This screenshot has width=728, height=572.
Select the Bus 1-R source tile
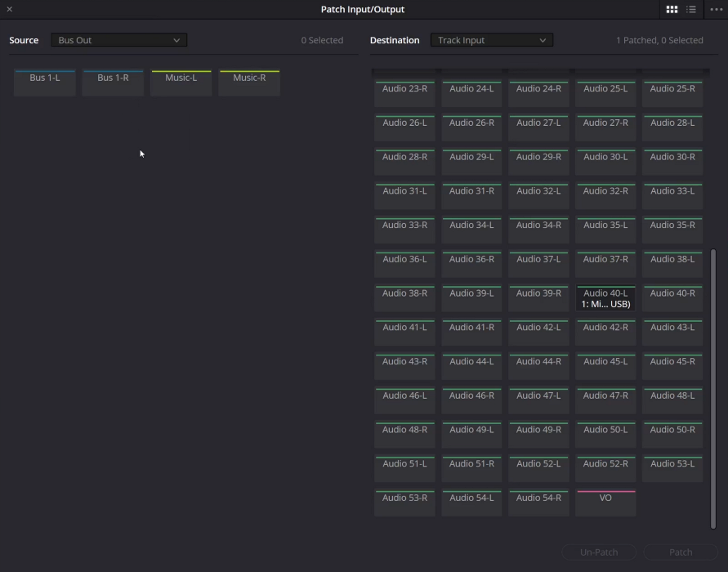113,83
